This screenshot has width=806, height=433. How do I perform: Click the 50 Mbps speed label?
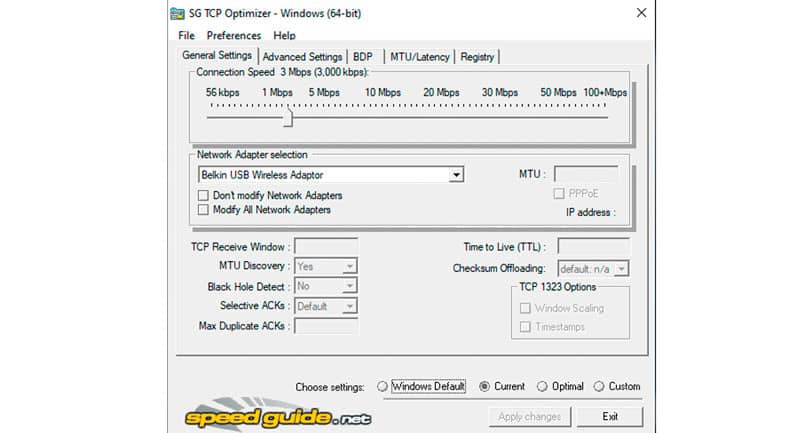pos(558,93)
